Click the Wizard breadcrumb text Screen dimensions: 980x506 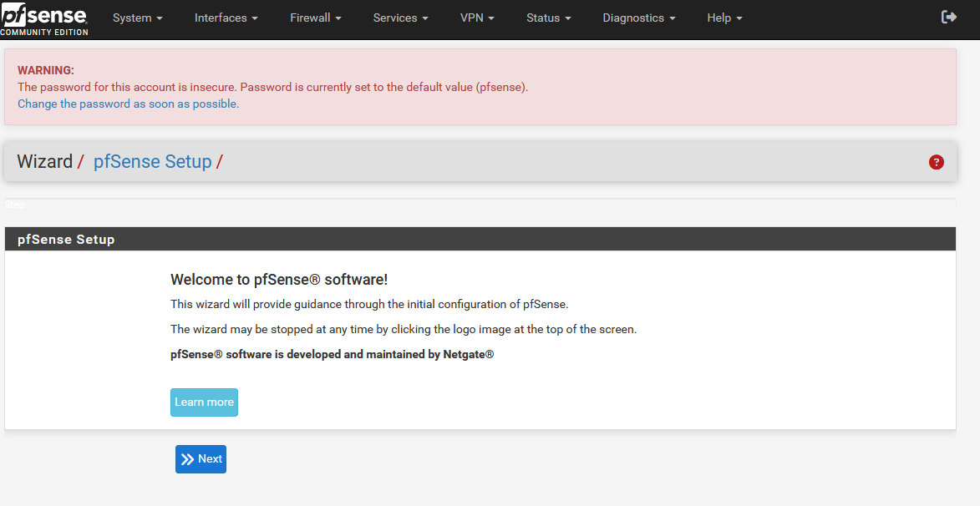point(44,162)
